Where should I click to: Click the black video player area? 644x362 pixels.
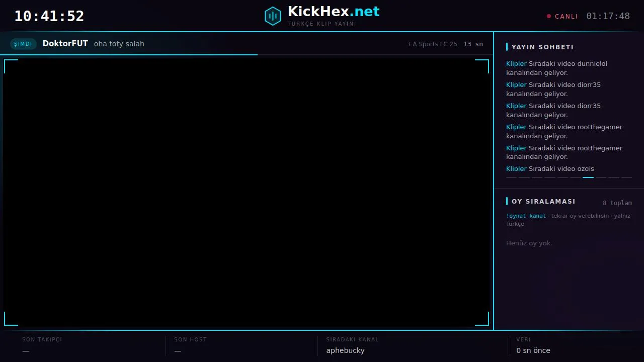click(x=247, y=193)
